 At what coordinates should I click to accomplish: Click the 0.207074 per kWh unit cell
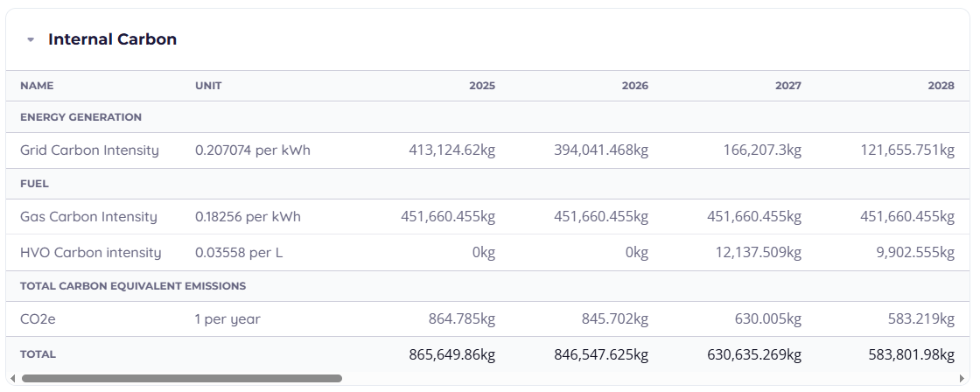252,150
